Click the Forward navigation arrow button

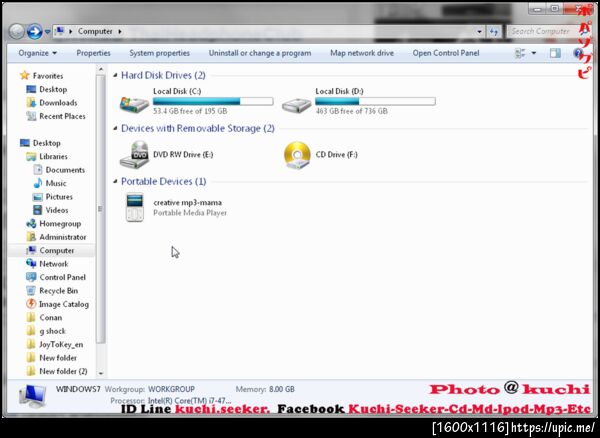click(34, 31)
